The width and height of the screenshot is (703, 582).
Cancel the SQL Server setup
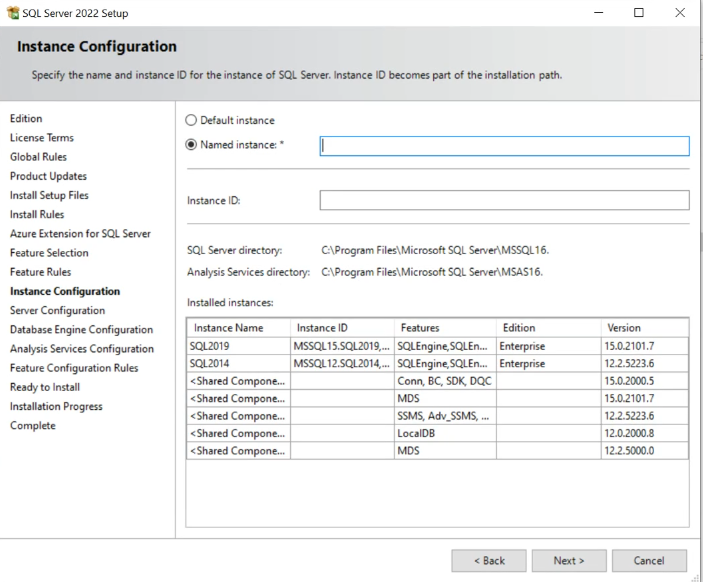649,560
